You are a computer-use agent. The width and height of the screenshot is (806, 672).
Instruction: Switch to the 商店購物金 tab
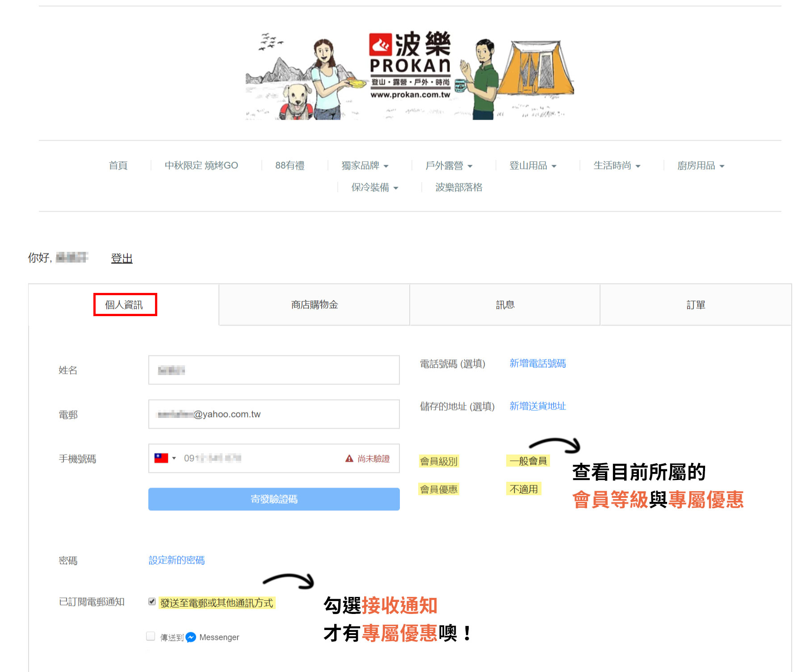314,305
